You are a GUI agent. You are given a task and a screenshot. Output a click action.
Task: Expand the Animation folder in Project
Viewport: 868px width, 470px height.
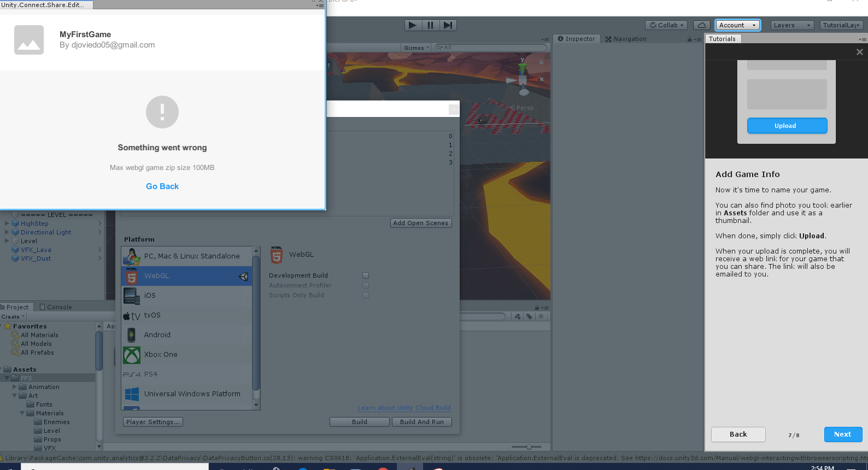click(x=15, y=387)
